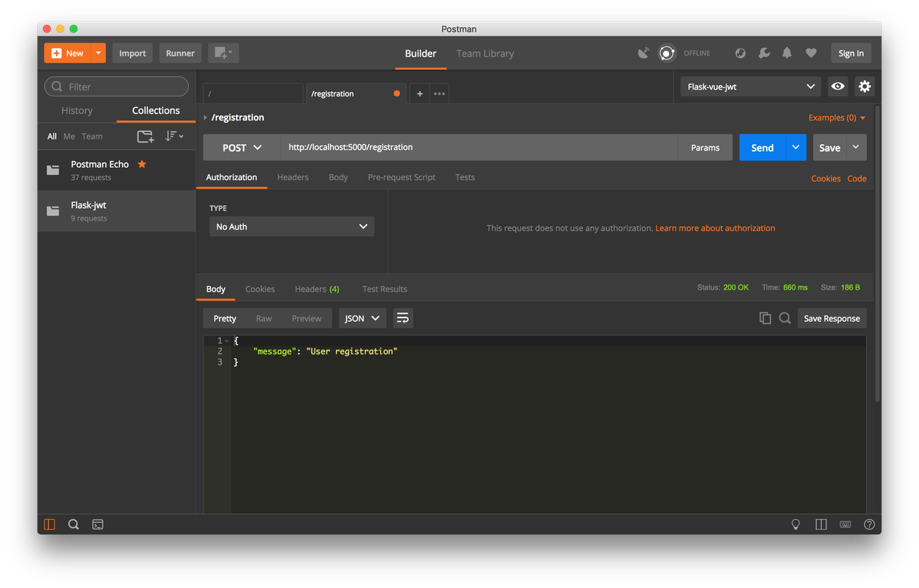
Task: Open the No Auth type dropdown
Action: pyautogui.click(x=292, y=226)
